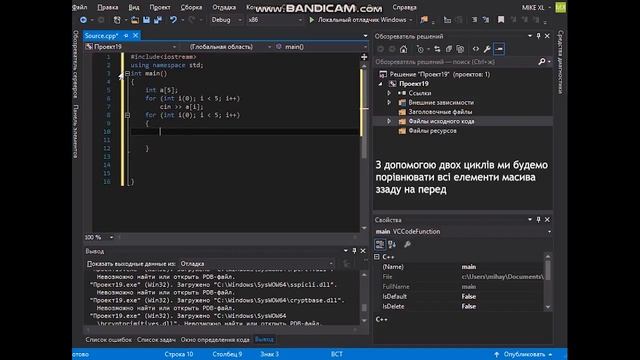Image resolution: width=640 pixels, height=360 pixels.
Task: Click the Output panel vertical scrollbar
Action: click(x=364, y=298)
